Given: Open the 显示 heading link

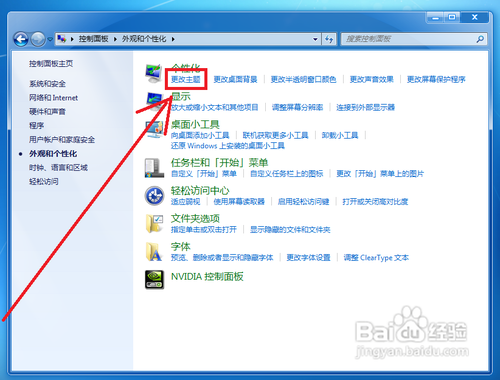Looking at the screenshot, I should (180, 97).
